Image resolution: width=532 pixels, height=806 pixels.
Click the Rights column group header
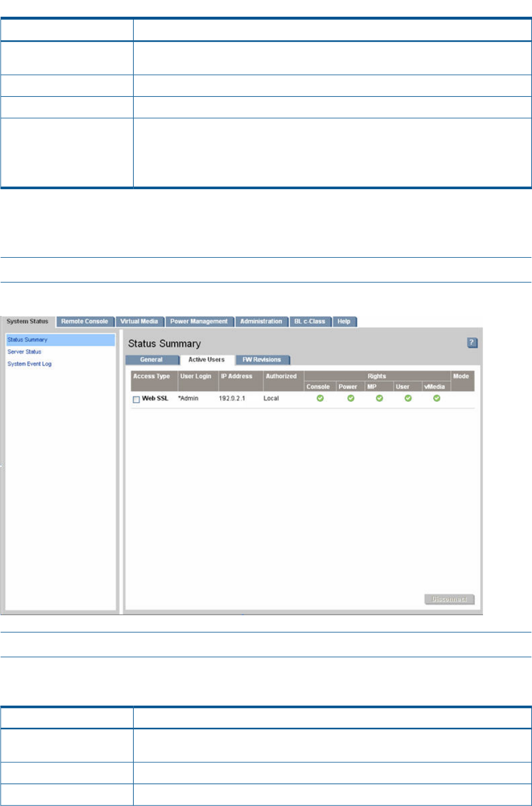coord(378,376)
